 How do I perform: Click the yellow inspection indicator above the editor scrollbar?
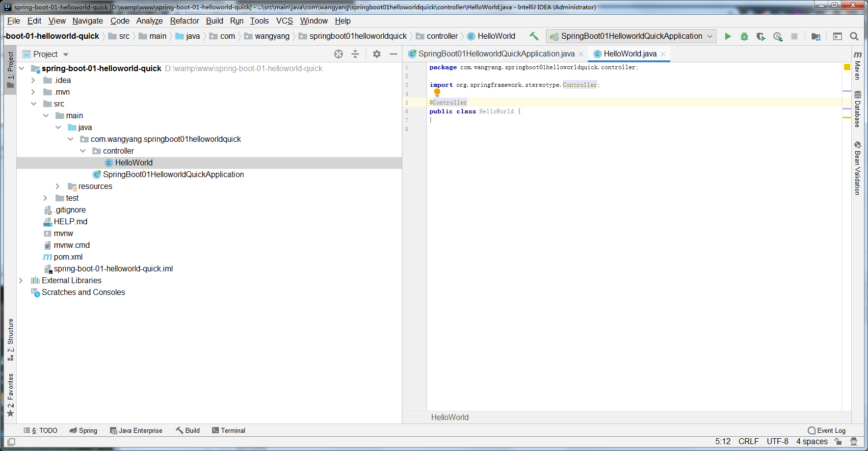[x=847, y=67]
